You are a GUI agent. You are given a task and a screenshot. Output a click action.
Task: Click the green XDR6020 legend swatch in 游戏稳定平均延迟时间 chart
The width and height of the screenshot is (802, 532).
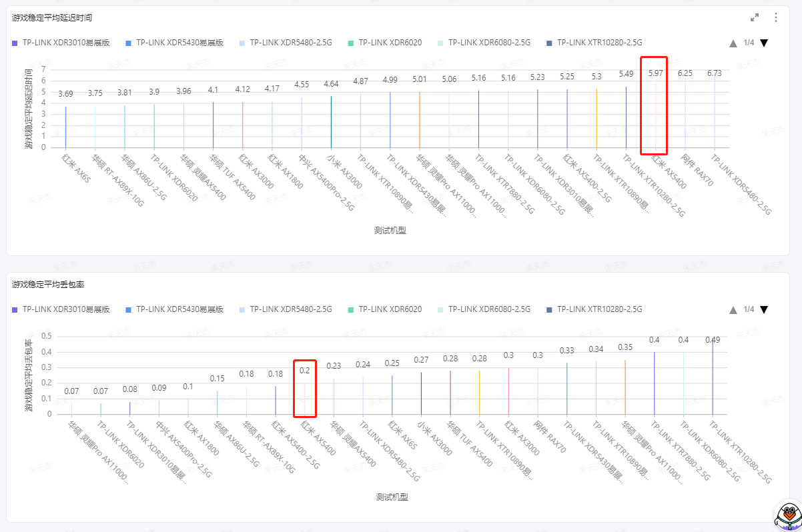[350, 43]
